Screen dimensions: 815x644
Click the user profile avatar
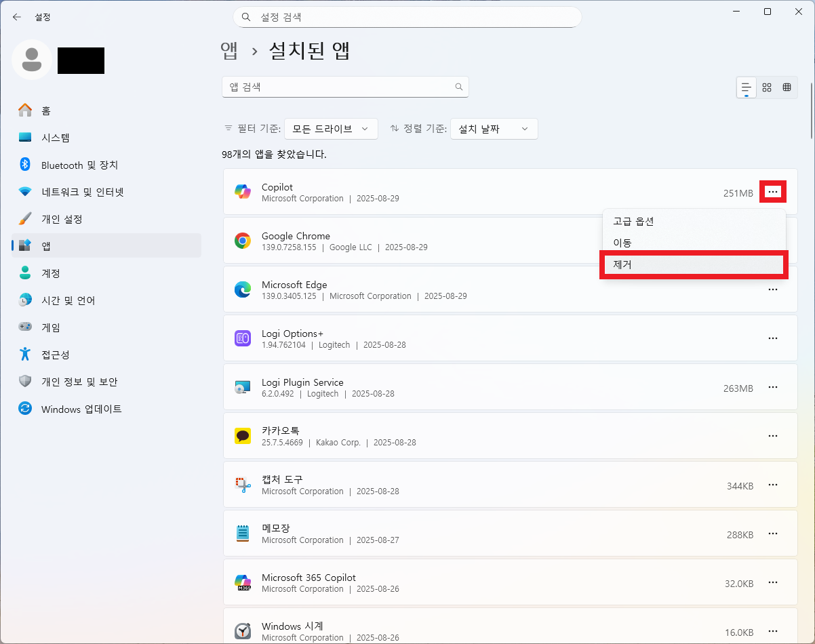click(32, 60)
